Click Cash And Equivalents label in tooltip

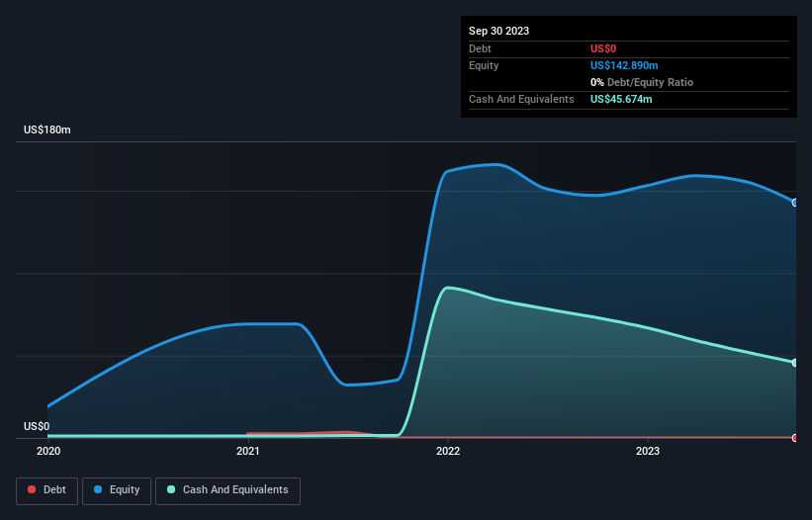(521, 99)
